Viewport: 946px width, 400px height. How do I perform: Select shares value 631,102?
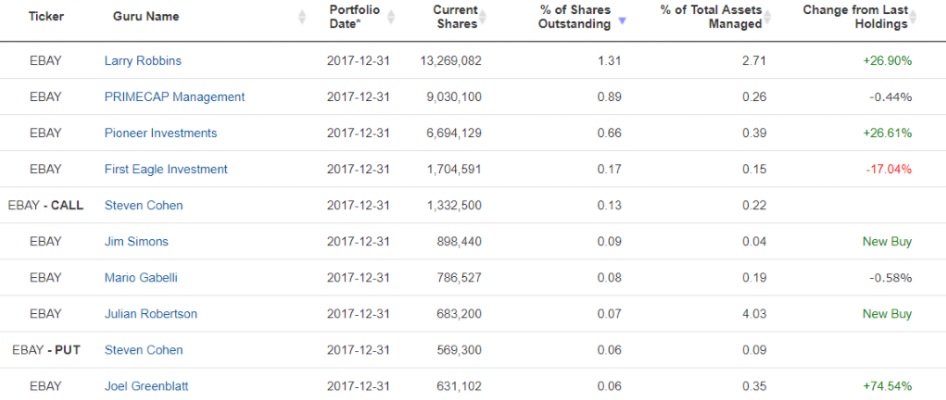pos(459,386)
